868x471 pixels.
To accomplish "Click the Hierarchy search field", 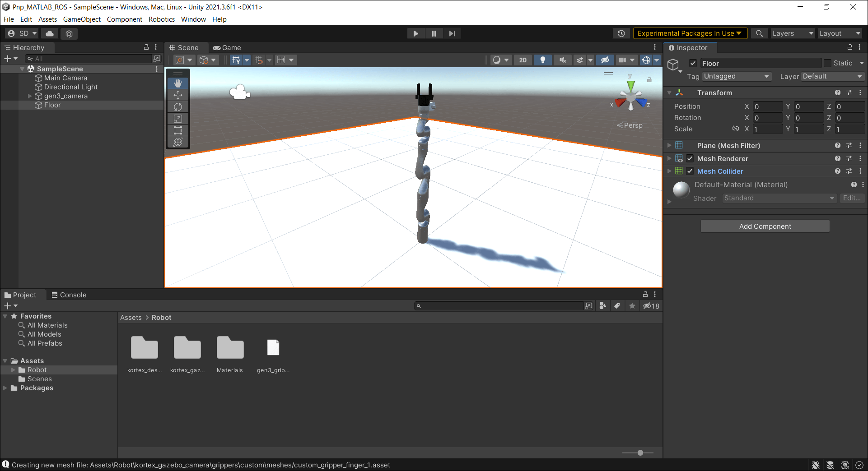I will [89, 59].
